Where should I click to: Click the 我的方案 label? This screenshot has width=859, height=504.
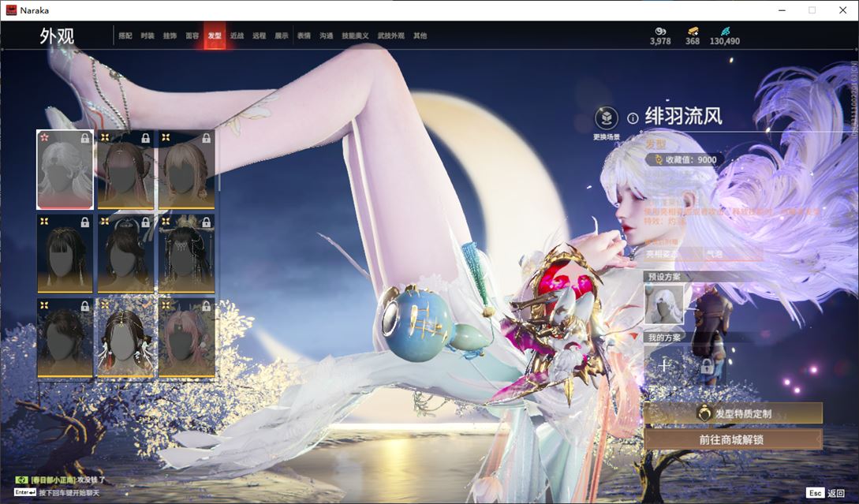[x=664, y=338]
